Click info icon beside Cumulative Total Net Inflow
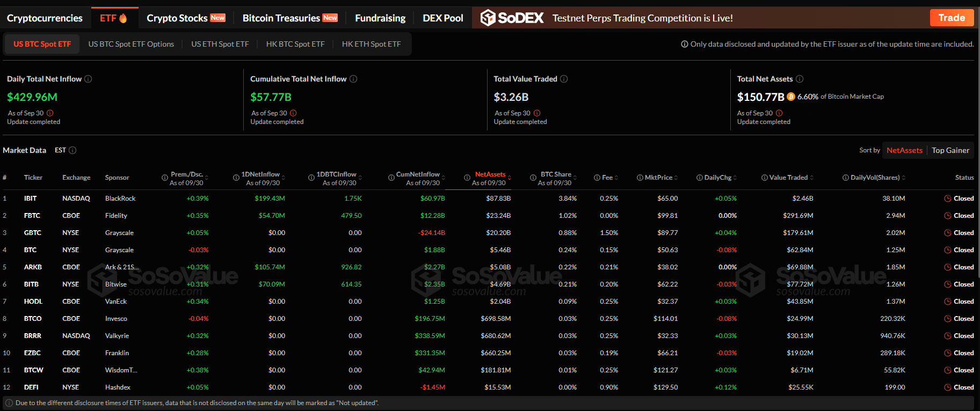This screenshot has height=411, width=980. [353, 79]
